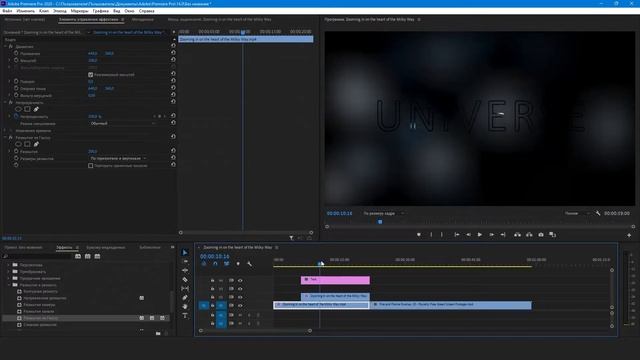The height and width of the screenshot is (360, 640).
Task: Toggle Opacity animation stopwatch
Action: click(x=16, y=116)
